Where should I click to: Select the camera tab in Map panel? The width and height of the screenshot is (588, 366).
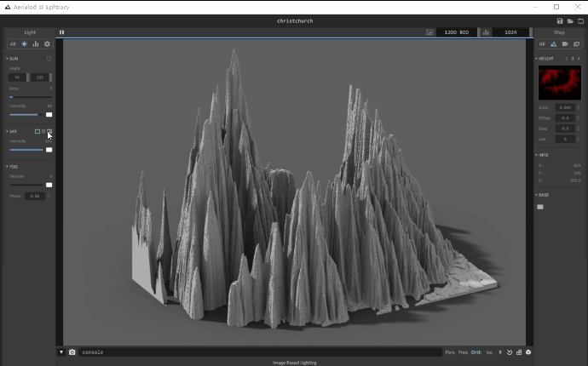[x=565, y=44]
